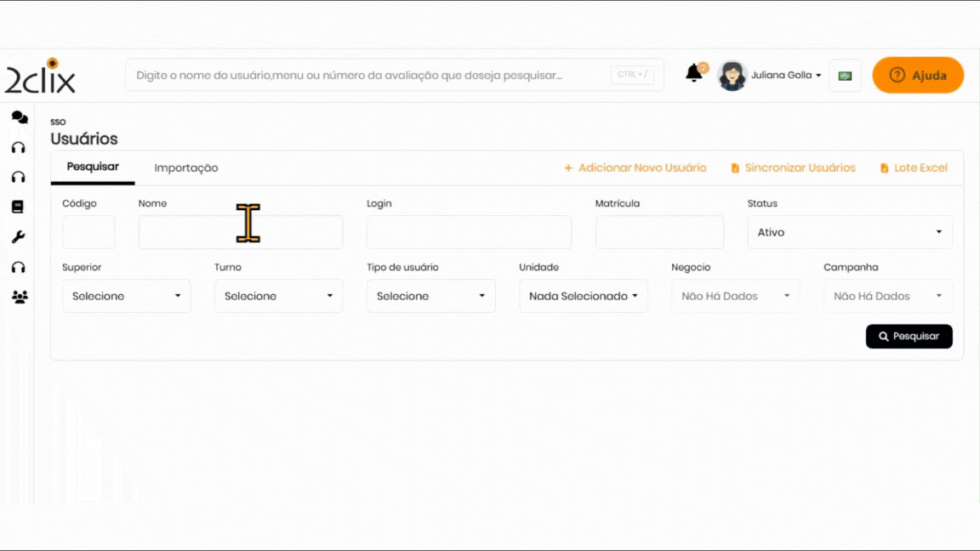The image size is (980, 551).
Task: Expand the Unidade Nada Selecionado dropdown
Action: (583, 296)
